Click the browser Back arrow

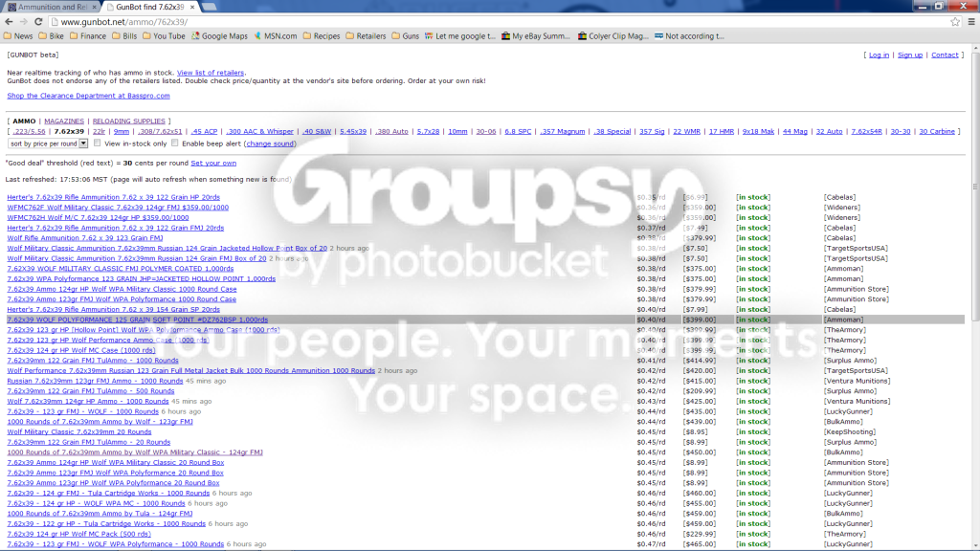(x=9, y=22)
